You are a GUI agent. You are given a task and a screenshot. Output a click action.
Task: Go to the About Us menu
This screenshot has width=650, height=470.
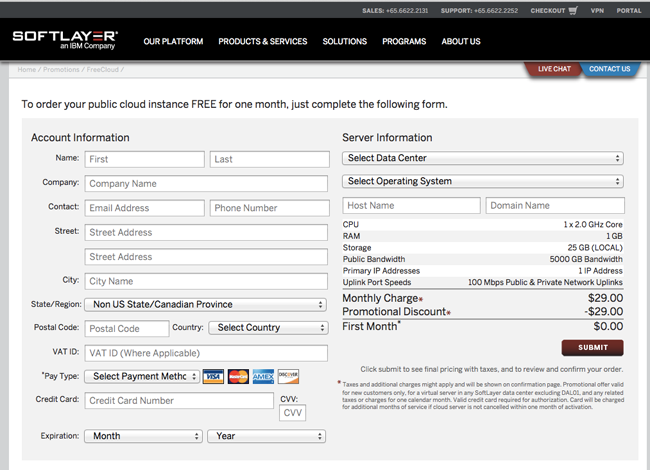click(x=461, y=42)
